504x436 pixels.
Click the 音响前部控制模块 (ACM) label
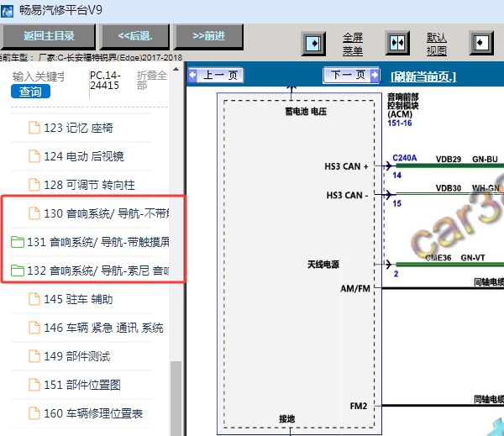click(402, 106)
